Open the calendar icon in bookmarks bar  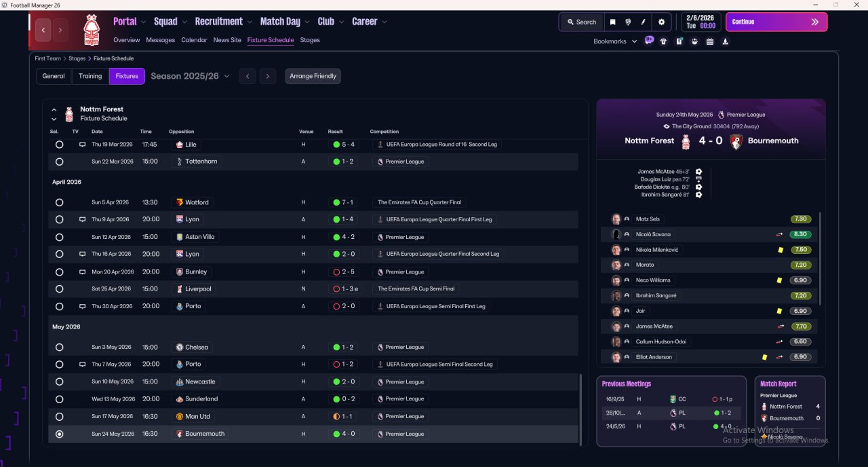[x=710, y=41]
